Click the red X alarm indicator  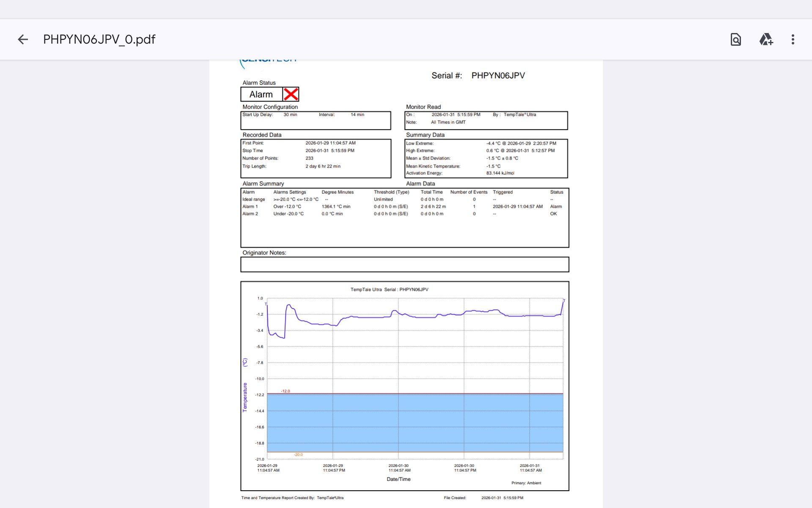291,94
